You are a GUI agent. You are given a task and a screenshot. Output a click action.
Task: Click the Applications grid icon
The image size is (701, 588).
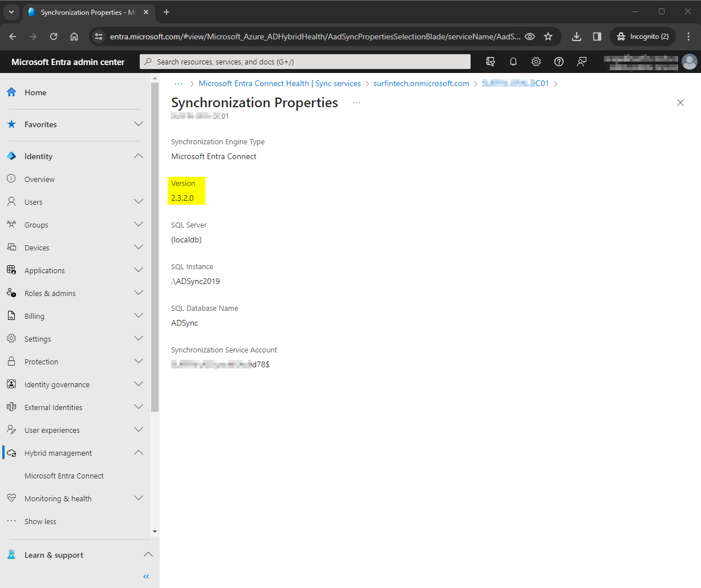(11, 270)
